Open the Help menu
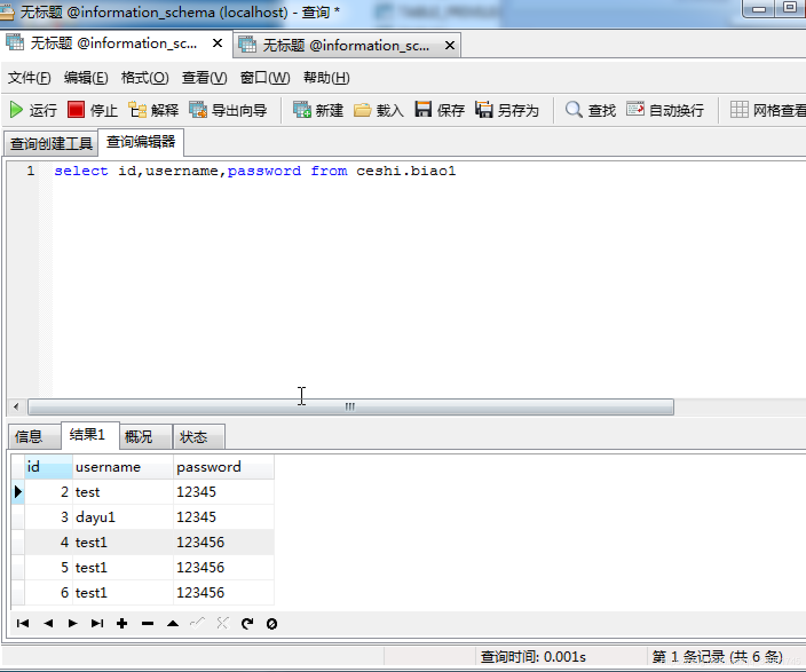 pyautogui.click(x=326, y=77)
